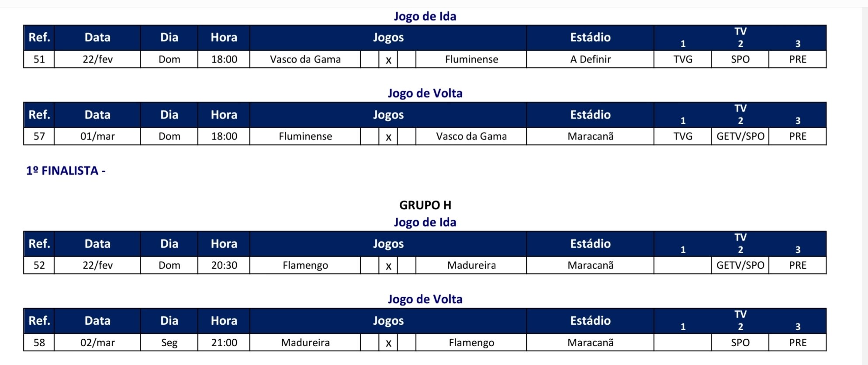Click the '20:30' kickoff time cell
The width and height of the screenshot is (868, 365).
tap(224, 265)
